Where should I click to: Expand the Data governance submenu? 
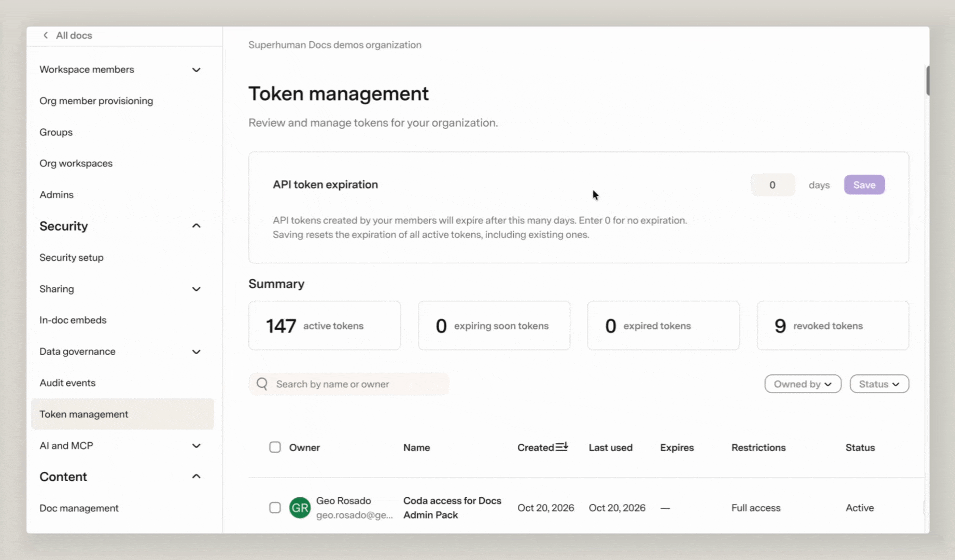click(196, 352)
